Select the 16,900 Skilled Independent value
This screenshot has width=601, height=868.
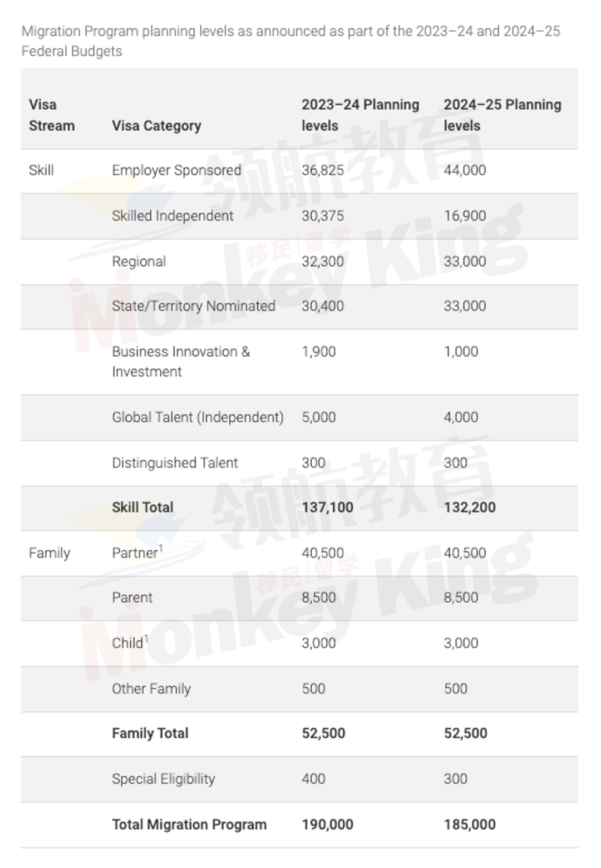click(465, 216)
